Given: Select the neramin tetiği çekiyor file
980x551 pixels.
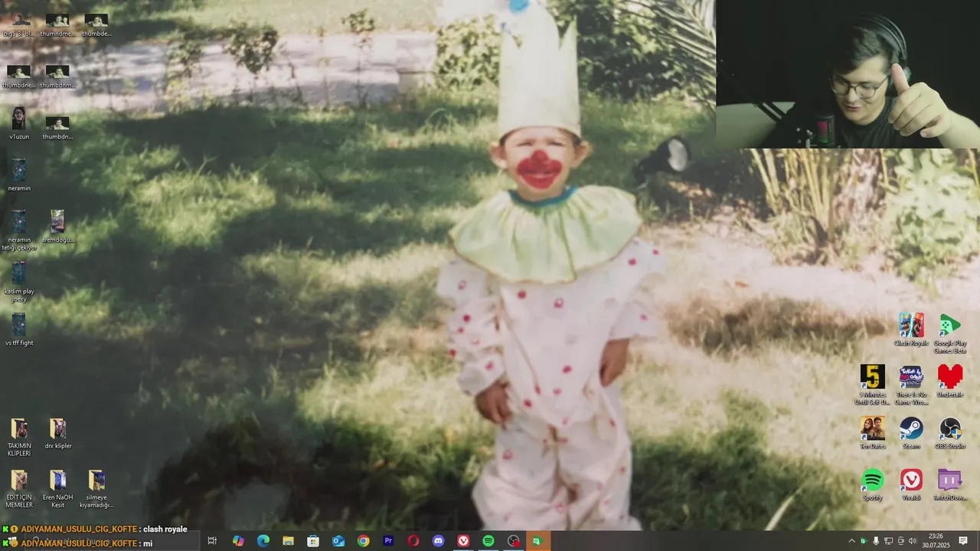Looking at the screenshot, I should 19,230.
